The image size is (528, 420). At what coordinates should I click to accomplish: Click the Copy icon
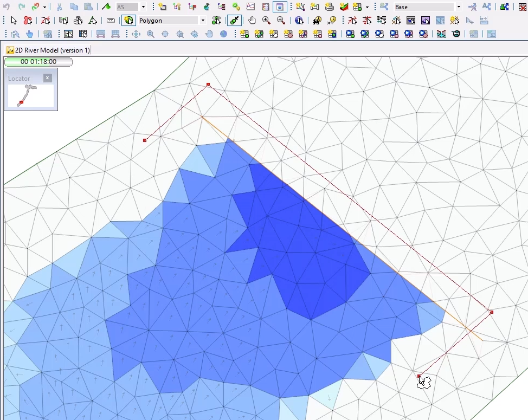74,7
